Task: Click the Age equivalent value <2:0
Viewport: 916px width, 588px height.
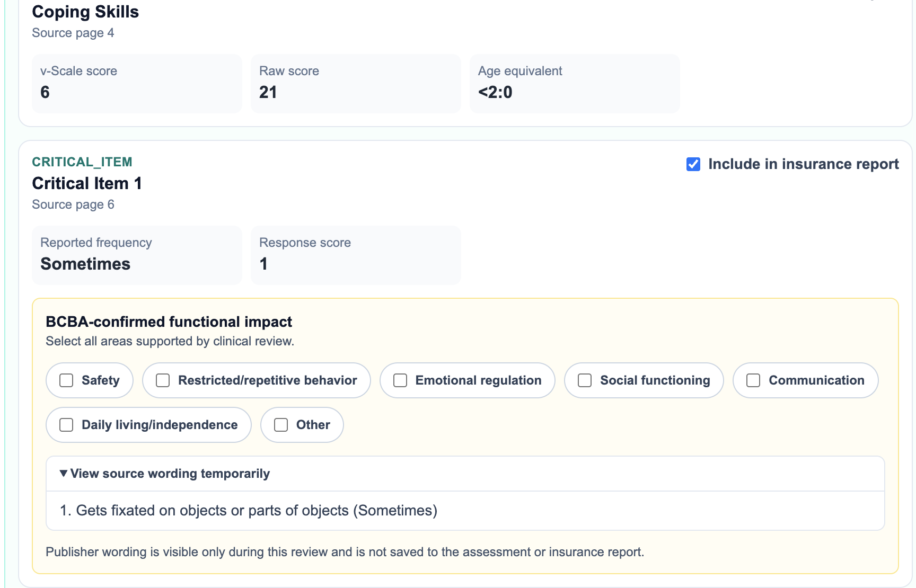Action: click(495, 92)
